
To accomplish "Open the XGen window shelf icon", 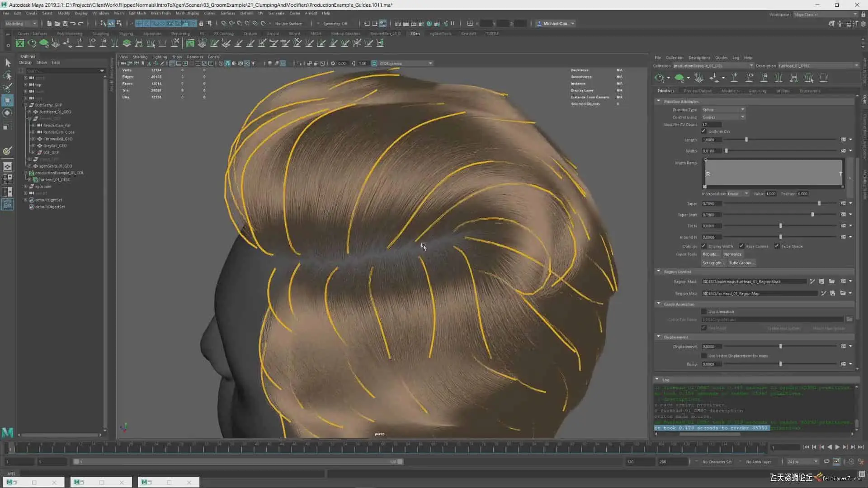I will pos(20,43).
